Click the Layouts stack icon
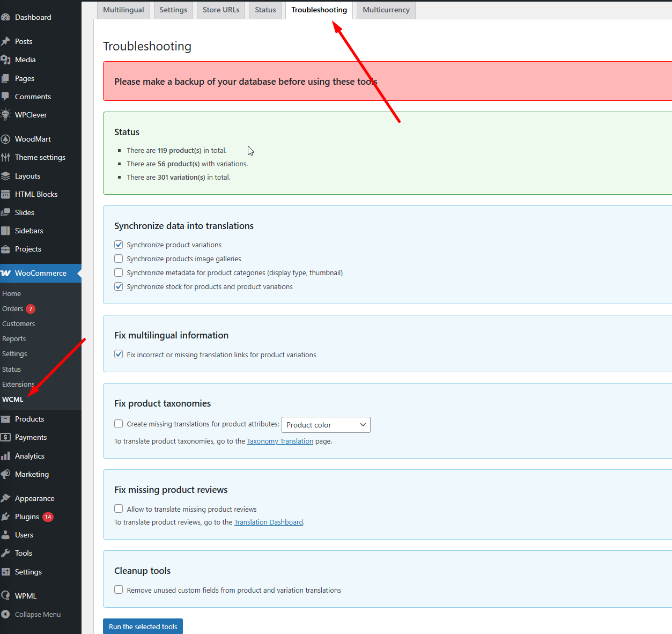Image resolution: width=672 pixels, height=634 pixels. [x=5, y=176]
